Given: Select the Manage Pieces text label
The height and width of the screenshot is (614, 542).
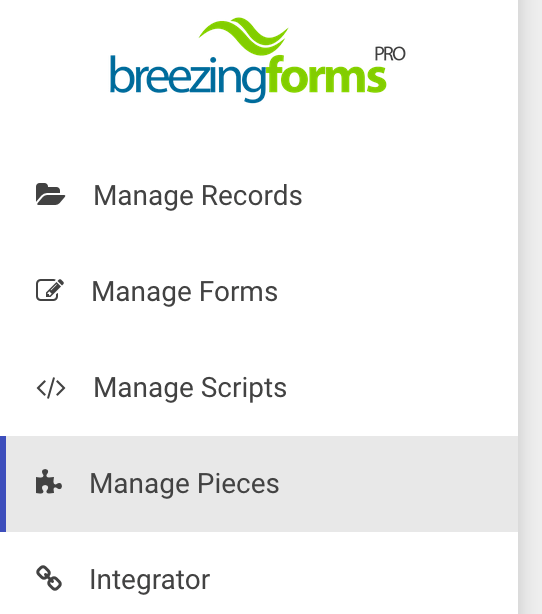Looking at the screenshot, I should pyautogui.click(x=184, y=484).
